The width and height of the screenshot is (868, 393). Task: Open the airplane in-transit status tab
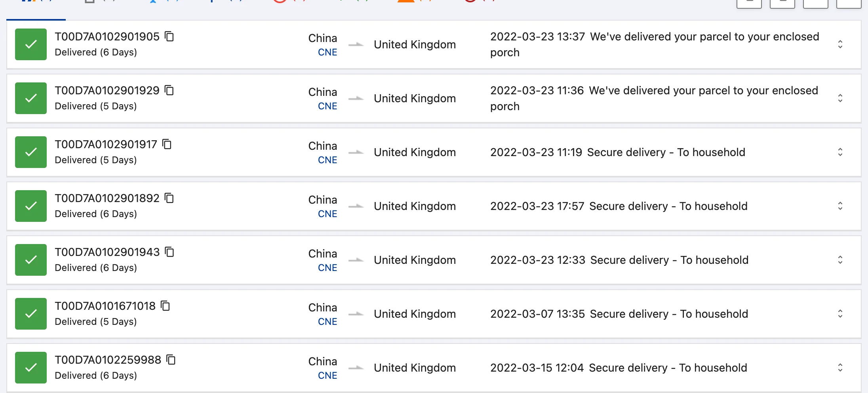(154, 2)
